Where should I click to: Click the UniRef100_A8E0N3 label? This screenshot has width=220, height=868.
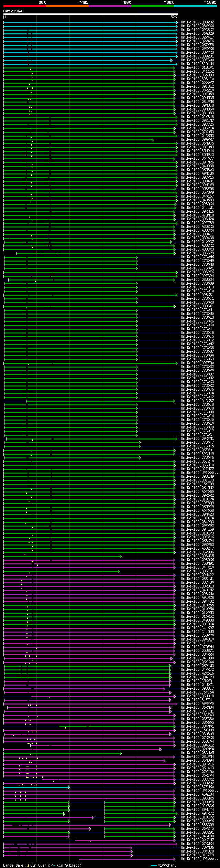tap(197, 147)
